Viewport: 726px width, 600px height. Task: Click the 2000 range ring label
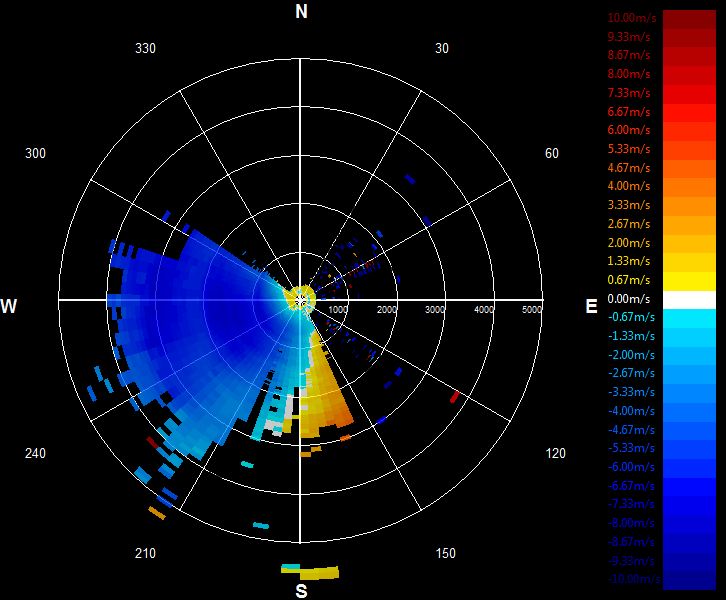(x=387, y=310)
